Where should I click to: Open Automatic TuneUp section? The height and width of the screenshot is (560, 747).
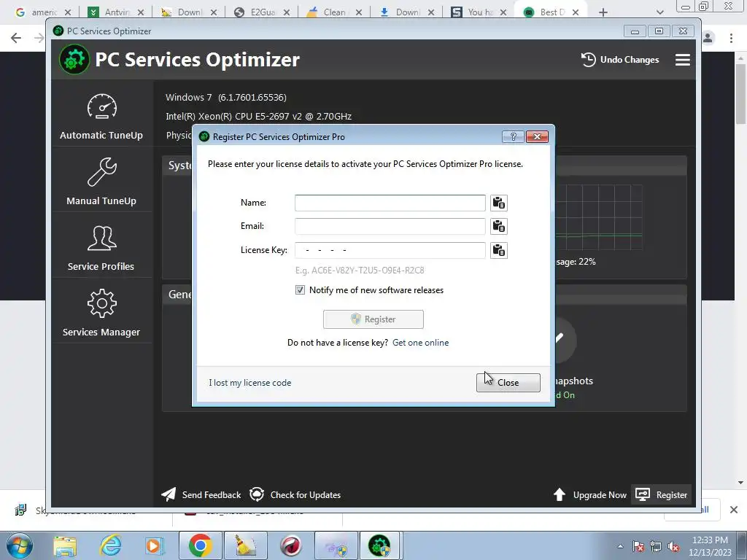point(101,117)
